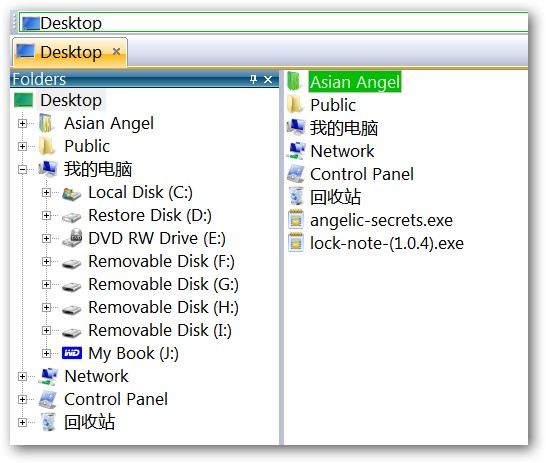
Task: Click the Restore Disk (D:) drive icon
Action: pyautogui.click(x=72, y=217)
